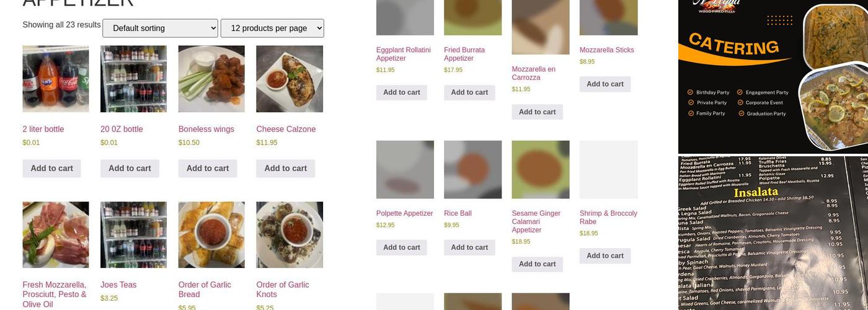Image resolution: width=868 pixels, height=310 pixels.
Task: Open the Sesame Ginger Calamari Appetizer link
Action: 536,221
